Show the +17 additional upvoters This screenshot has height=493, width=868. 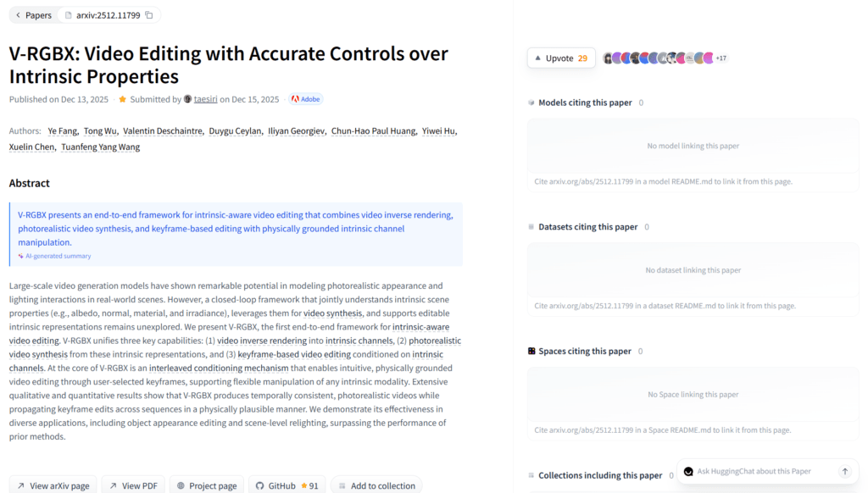(x=721, y=58)
